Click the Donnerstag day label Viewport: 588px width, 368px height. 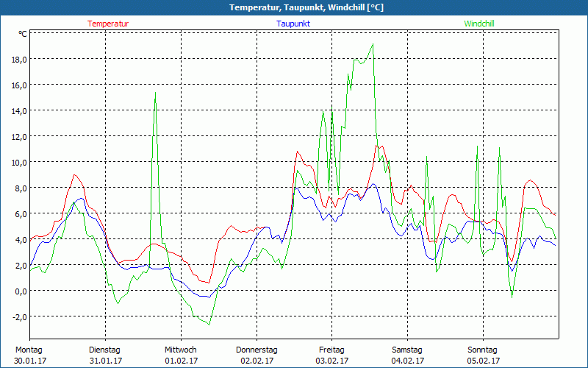point(257,350)
